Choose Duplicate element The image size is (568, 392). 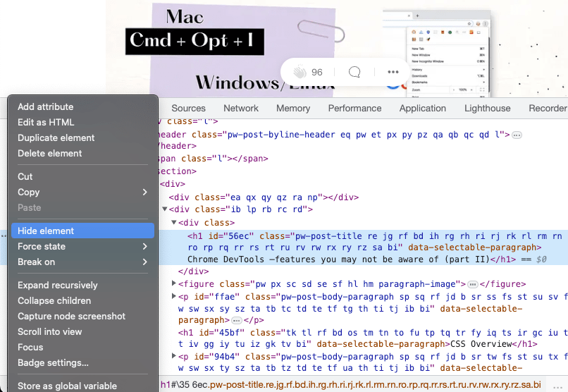[x=56, y=138]
